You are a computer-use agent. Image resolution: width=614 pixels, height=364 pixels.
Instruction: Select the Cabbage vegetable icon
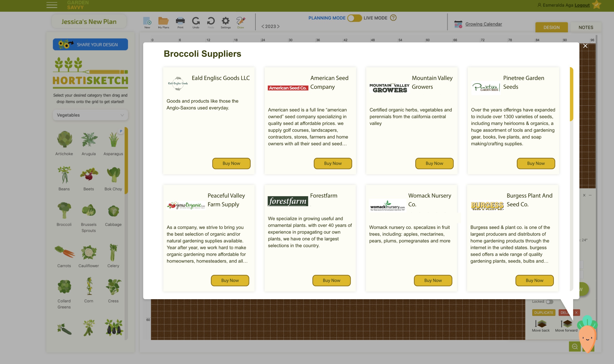pyautogui.click(x=113, y=211)
